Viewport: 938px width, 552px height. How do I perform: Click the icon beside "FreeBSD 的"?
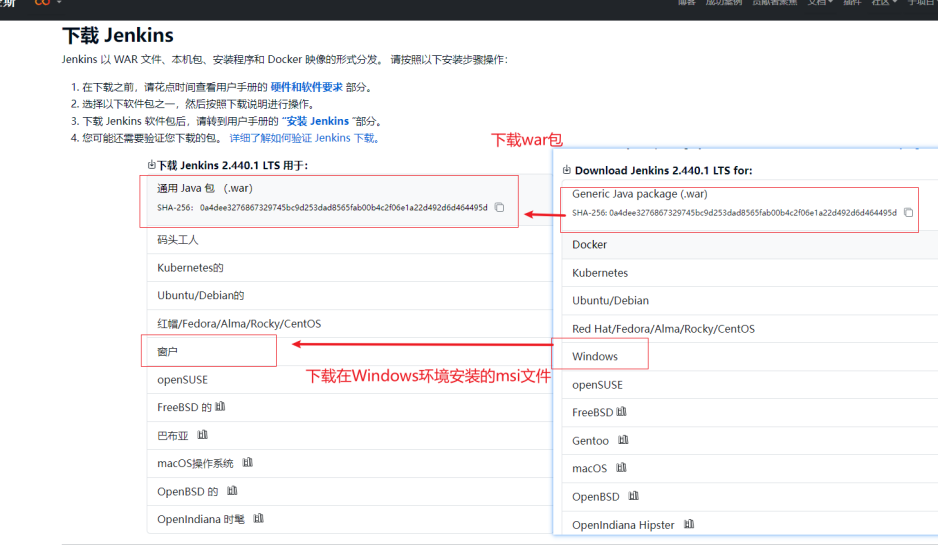(220, 407)
